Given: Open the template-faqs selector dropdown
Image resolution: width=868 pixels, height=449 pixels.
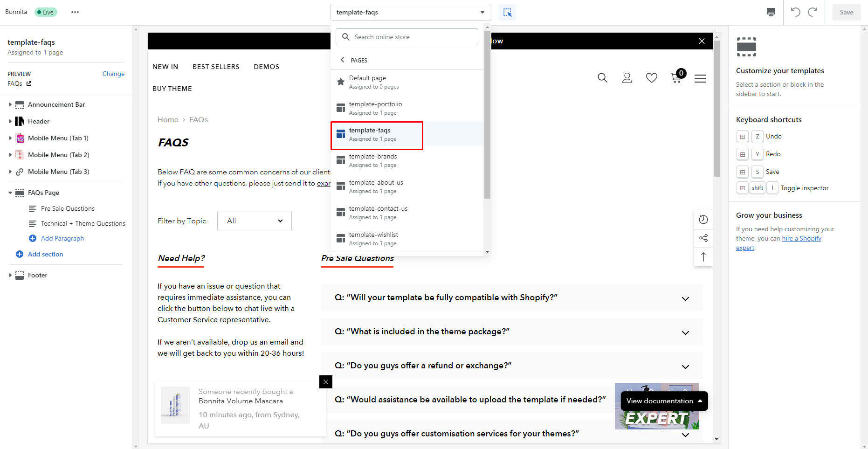Looking at the screenshot, I should (x=410, y=13).
